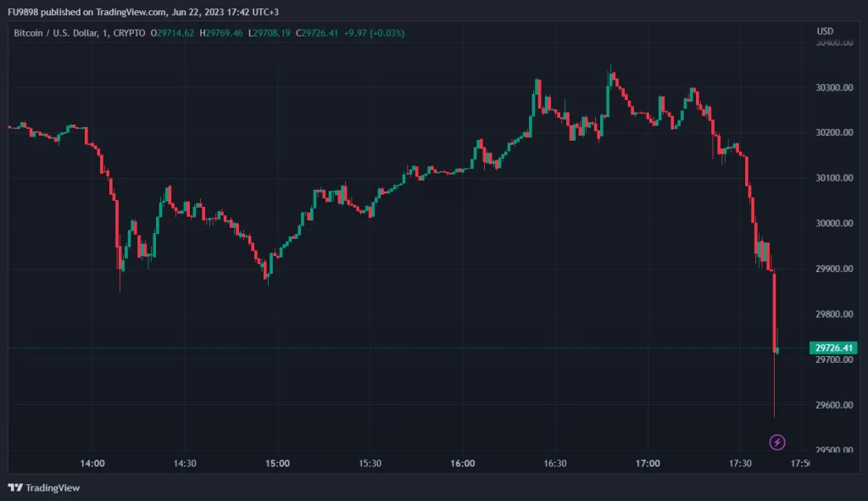Click the 14:30 time axis label
Screen dimensions: 868x501
pyautogui.click(x=185, y=464)
